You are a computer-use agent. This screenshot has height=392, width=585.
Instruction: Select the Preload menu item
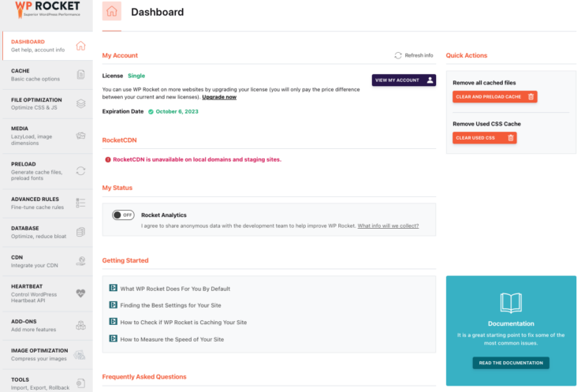[x=47, y=171]
